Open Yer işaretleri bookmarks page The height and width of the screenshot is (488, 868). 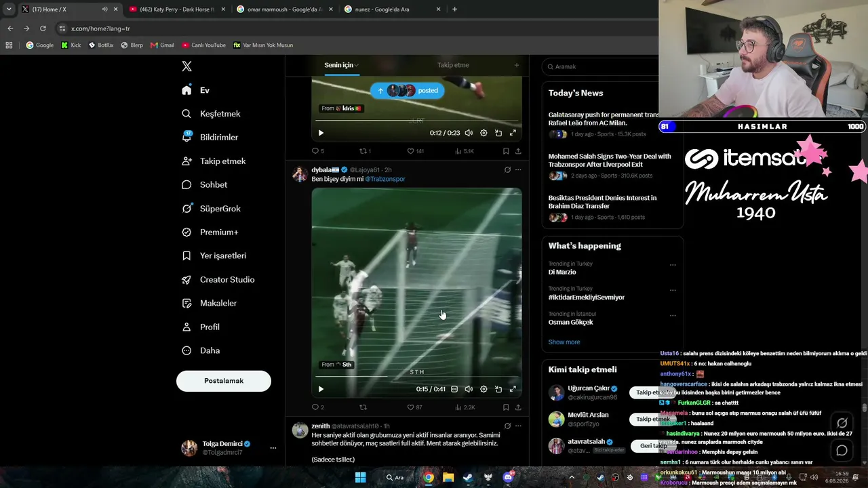point(214,256)
